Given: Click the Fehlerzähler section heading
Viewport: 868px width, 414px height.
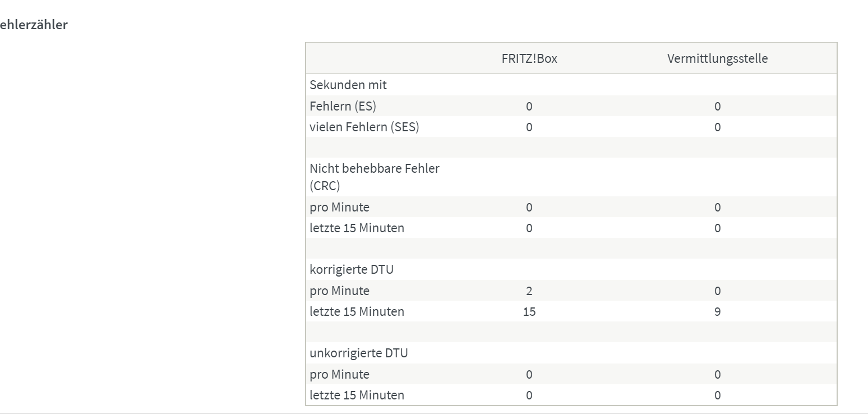Looking at the screenshot, I should click(x=34, y=25).
